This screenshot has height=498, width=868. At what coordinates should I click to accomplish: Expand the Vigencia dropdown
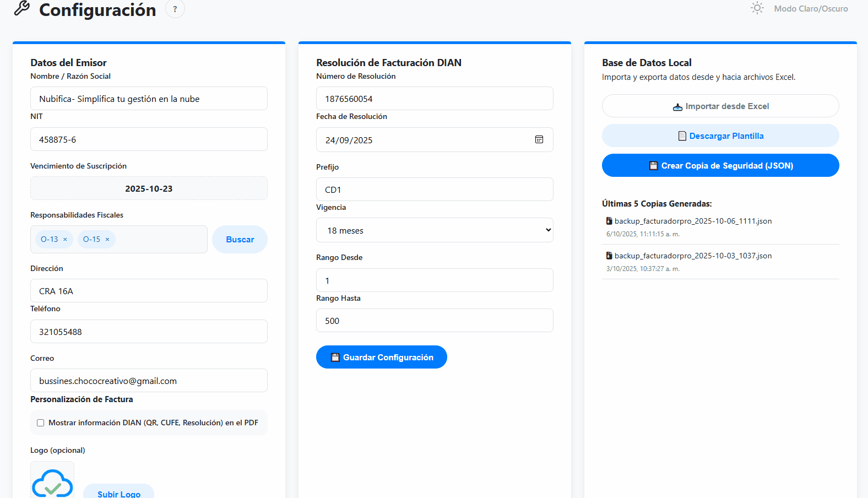tap(435, 230)
